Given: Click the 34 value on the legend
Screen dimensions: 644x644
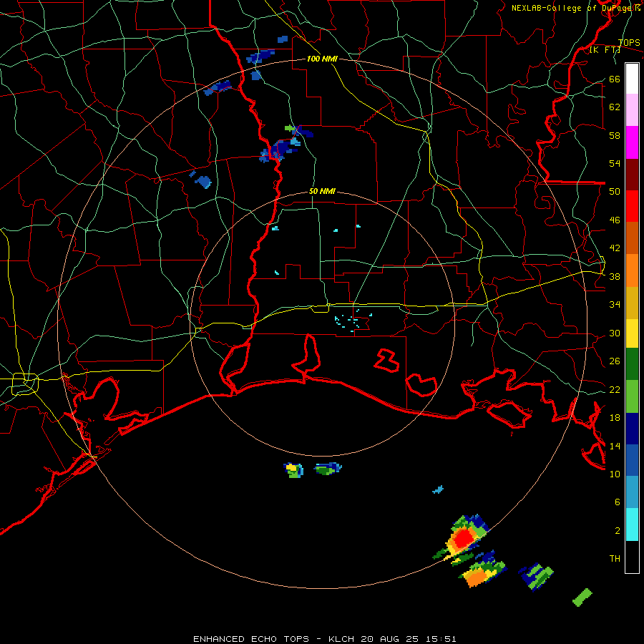Looking at the screenshot, I should click(x=615, y=305).
